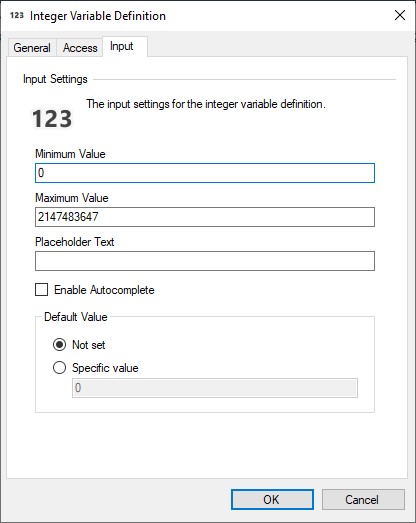416x523 pixels.
Task: Click the small 123 title bar icon
Action: click(17, 15)
